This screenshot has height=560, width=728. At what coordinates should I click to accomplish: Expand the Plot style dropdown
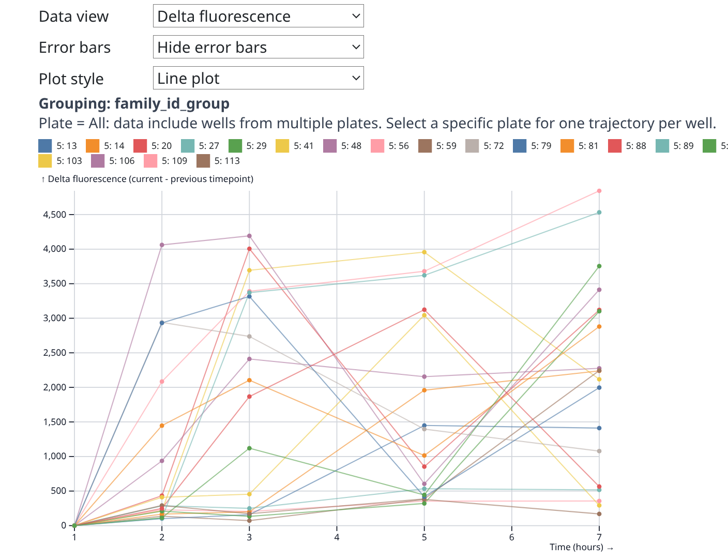[x=258, y=78]
